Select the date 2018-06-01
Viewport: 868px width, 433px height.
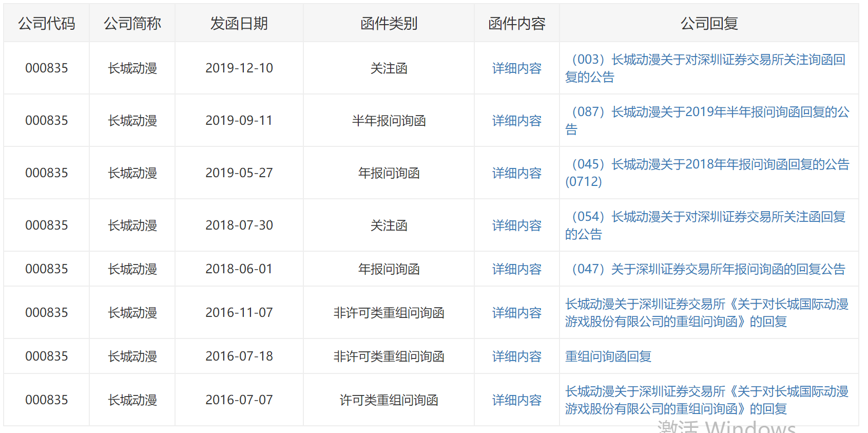point(239,269)
